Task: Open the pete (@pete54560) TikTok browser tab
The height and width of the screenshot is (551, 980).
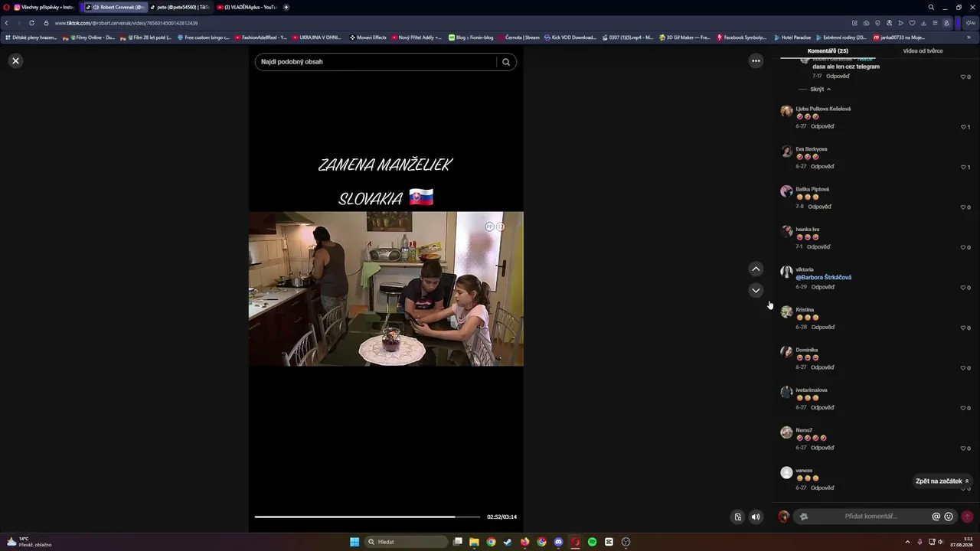Action: pos(178,7)
